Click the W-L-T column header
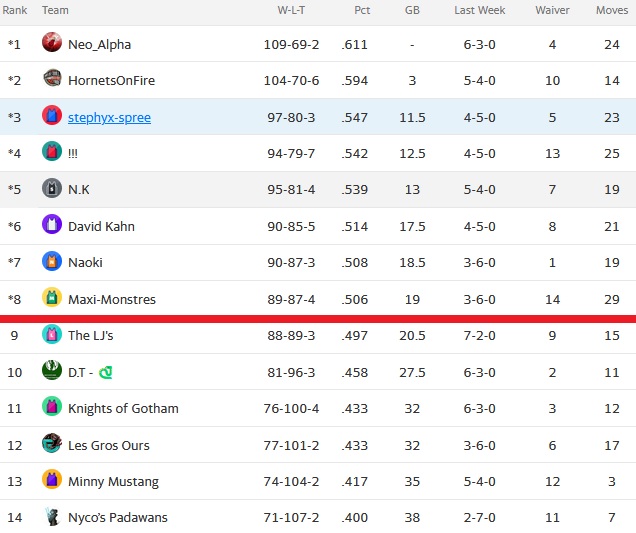The width and height of the screenshot is (636, 533). (x=291, y=10)
